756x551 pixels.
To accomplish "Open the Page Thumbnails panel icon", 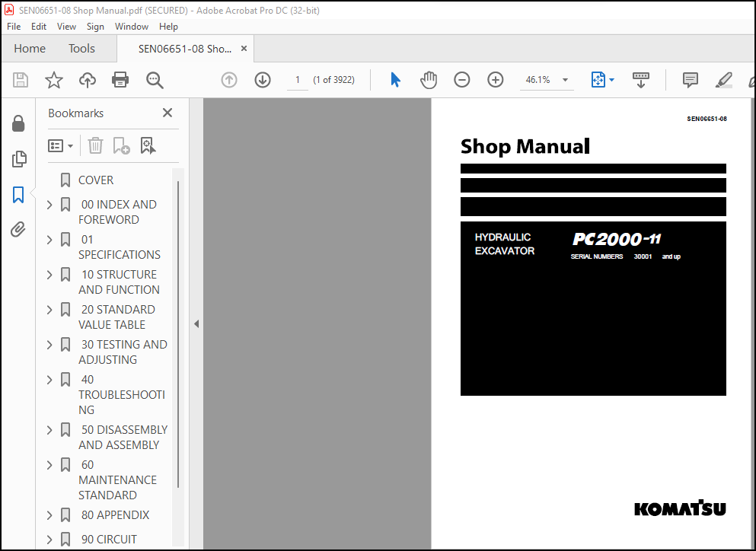I will 19,158.
